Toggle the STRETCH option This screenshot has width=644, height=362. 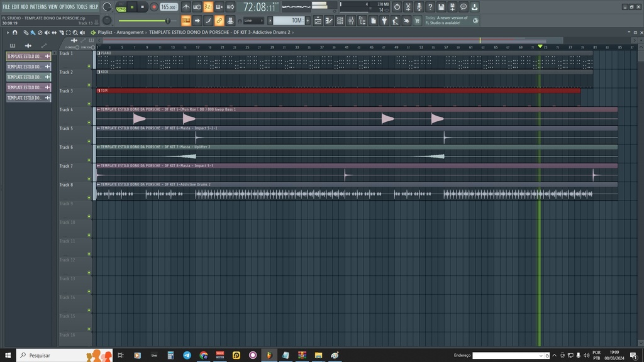93,47
